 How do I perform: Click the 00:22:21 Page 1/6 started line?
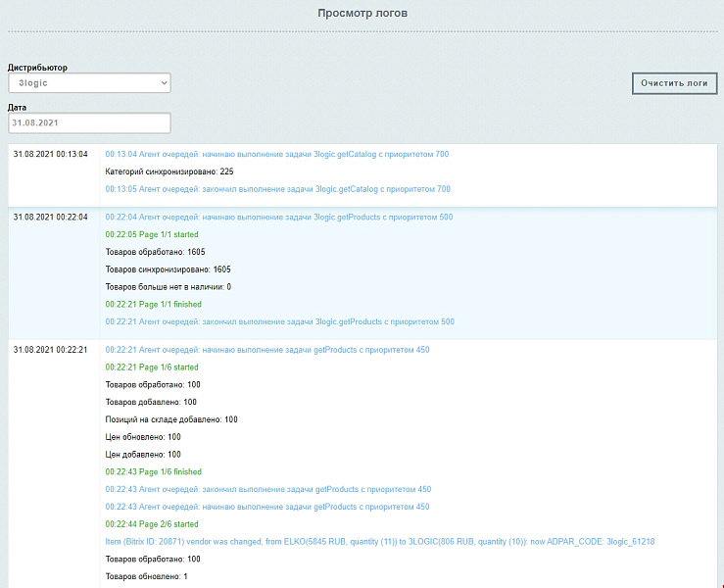[x=152, y=367]
